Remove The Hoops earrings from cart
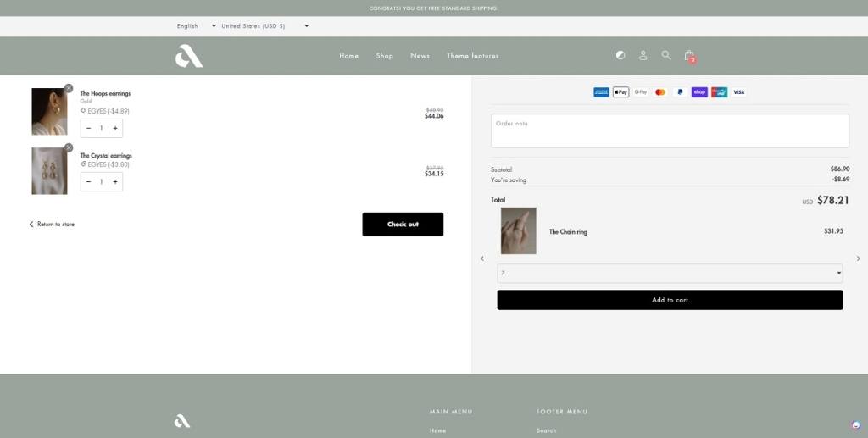This screenshot has height=438, width=868. point(69,88)
